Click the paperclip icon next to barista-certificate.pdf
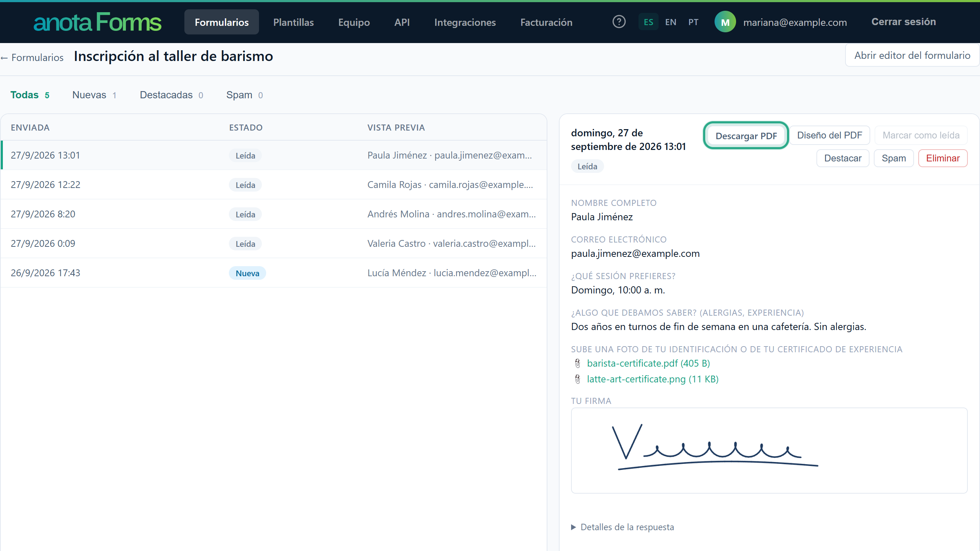Screen dimensions: 980x551 click(x=578, y=363)
